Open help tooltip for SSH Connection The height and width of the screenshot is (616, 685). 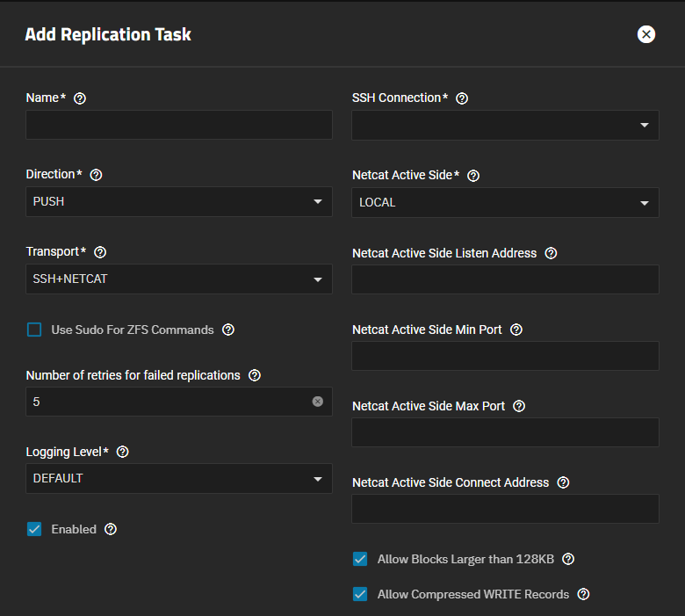[x=462, y=98]
